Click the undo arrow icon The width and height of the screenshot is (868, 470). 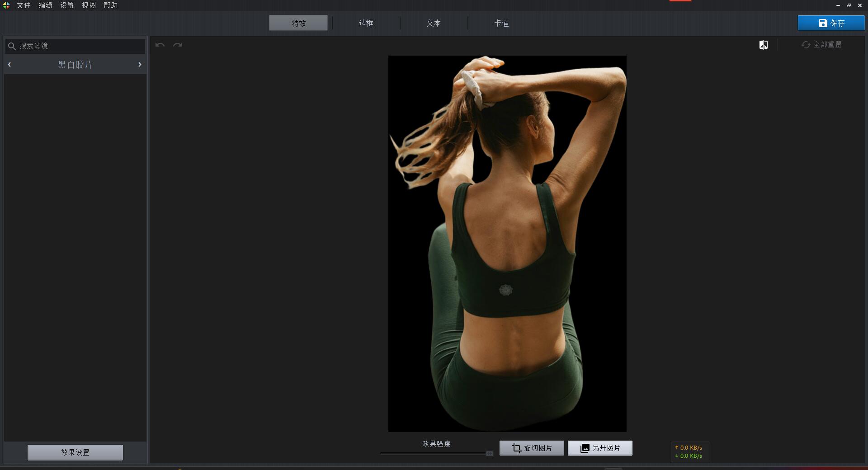pyautogui.click(x=160, y=45)
